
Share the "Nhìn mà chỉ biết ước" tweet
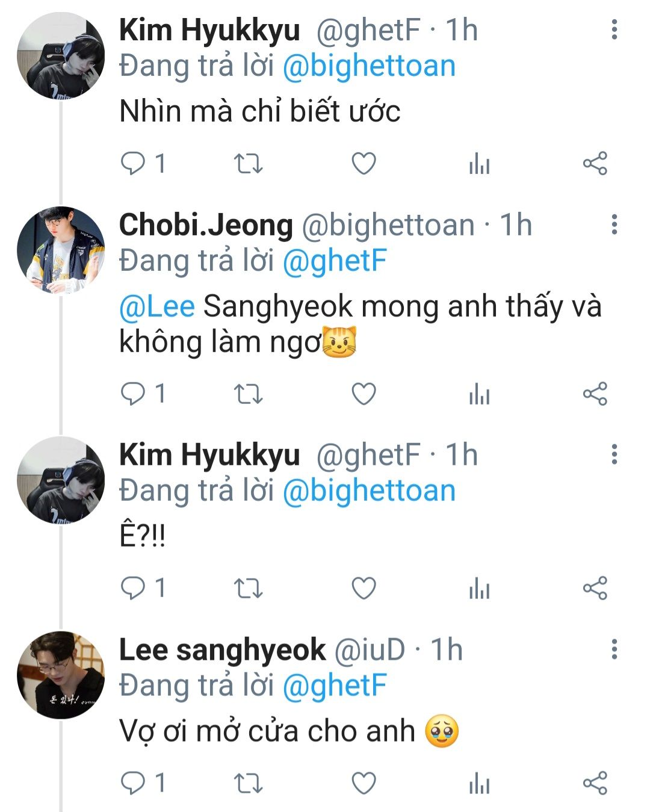(595, 164)
